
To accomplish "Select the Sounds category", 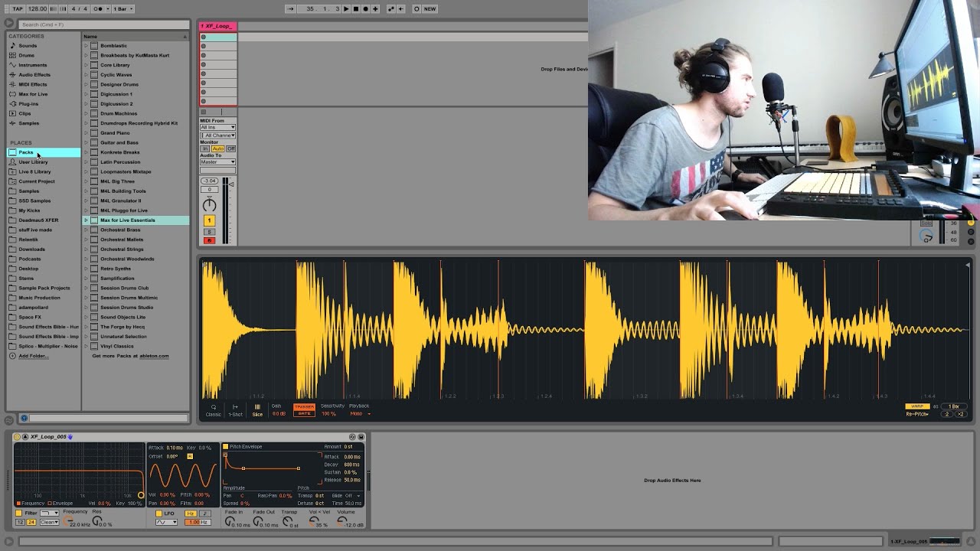I will coord(28,45).
